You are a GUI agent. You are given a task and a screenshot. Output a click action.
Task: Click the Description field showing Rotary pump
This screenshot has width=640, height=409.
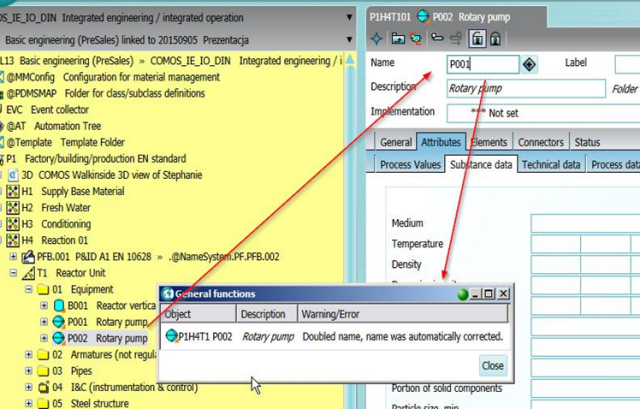coord(526,89)
